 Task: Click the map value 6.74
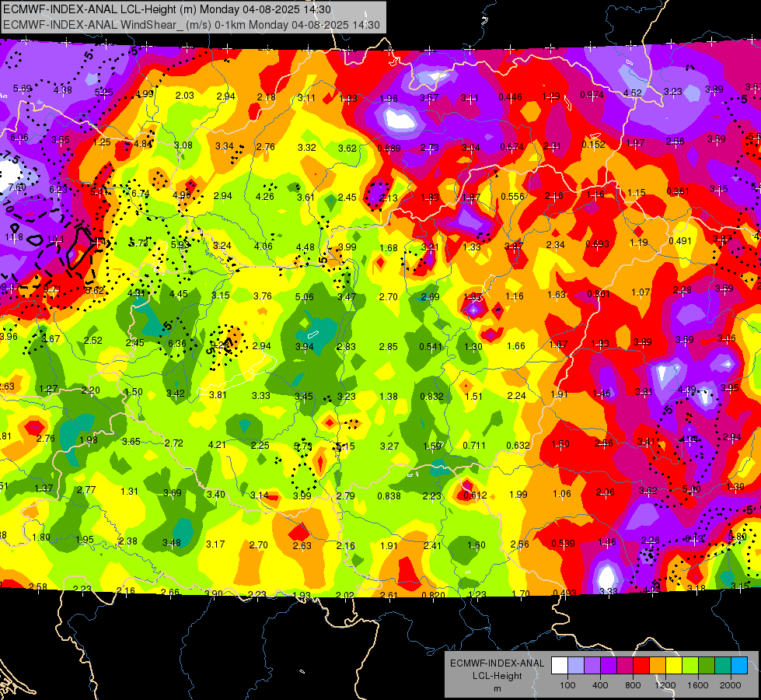140,194
